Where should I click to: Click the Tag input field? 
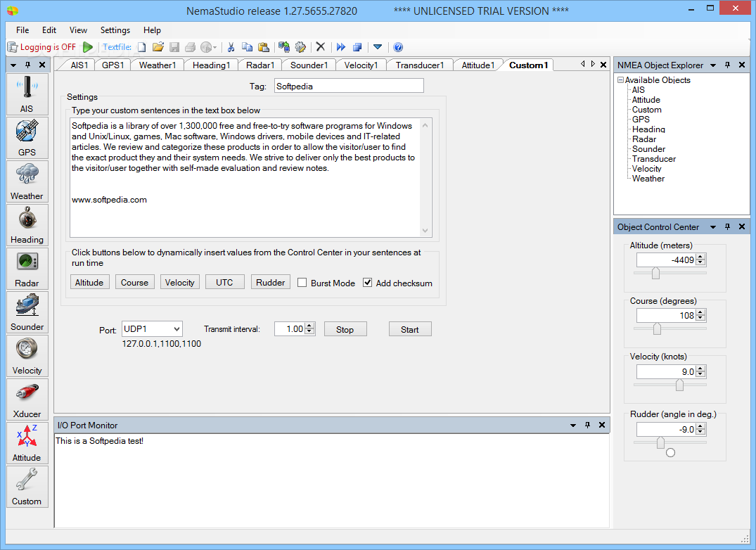(x=349, y=86)
